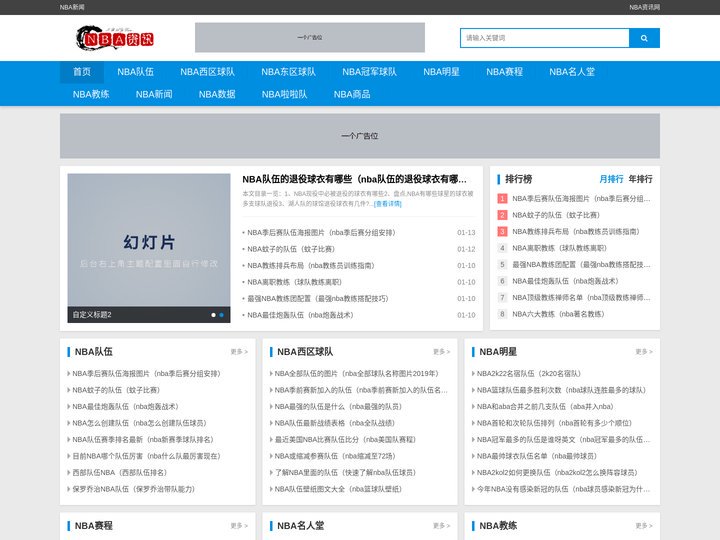Open the NBA队伍 navigation menu item
The height and width of the screenshot is (540, 720).
click(x=135, y=72)
